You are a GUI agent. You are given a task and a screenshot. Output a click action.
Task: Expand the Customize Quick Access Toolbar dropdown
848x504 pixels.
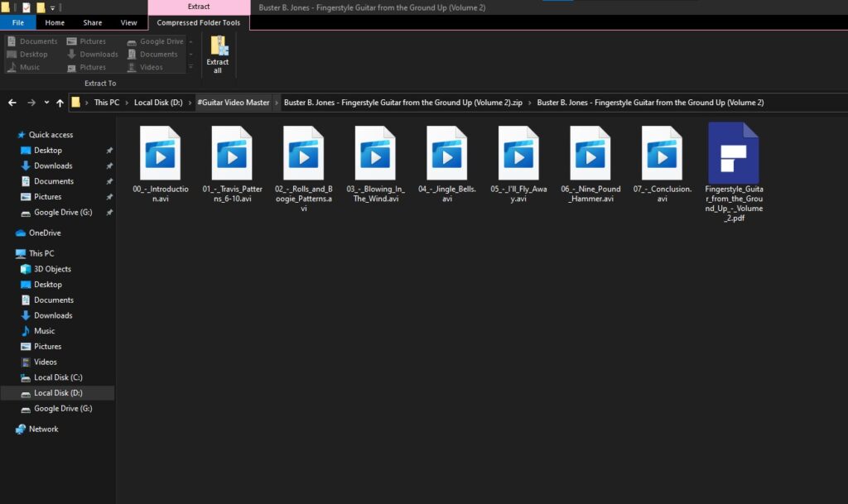(53, 7)
